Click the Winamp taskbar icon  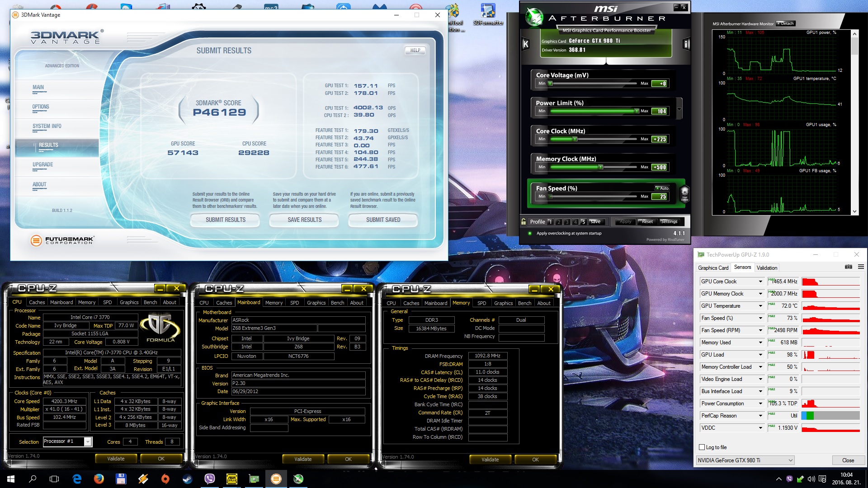(x=143, y=479)
